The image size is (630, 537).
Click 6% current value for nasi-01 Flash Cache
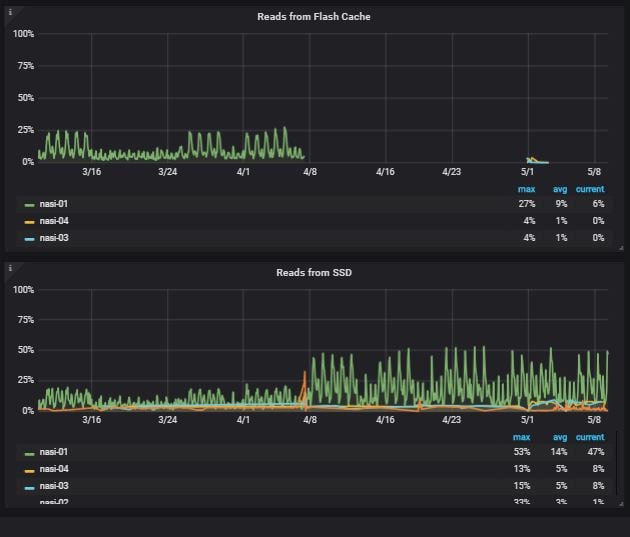(598, 204)
